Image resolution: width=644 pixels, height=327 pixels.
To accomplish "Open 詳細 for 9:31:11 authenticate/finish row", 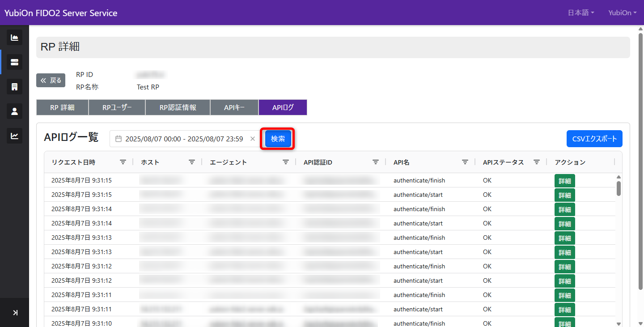I will (x=565, y=296).
